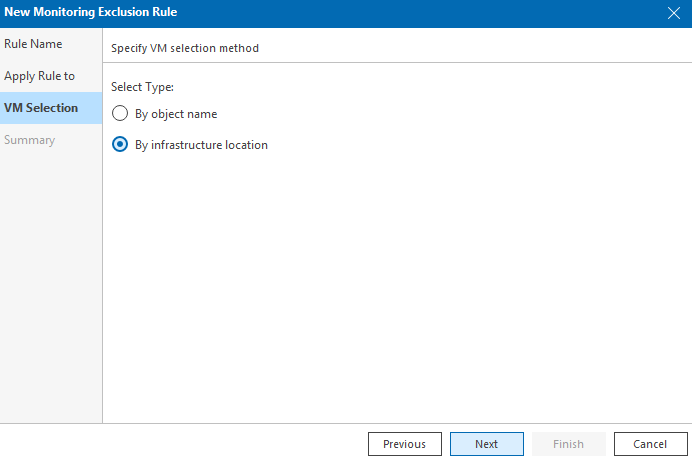The width and height of the screenshot is (692, 456).
Task: Go back with the Previous button
Action: [405, 444]
